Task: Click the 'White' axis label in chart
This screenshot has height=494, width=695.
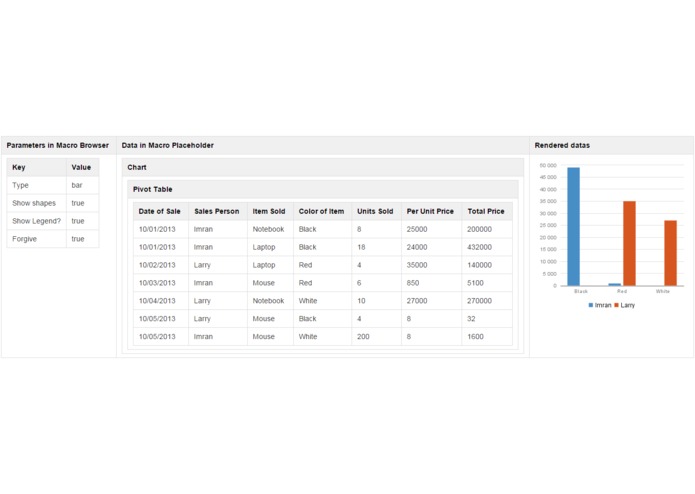Action: (663, 292)
